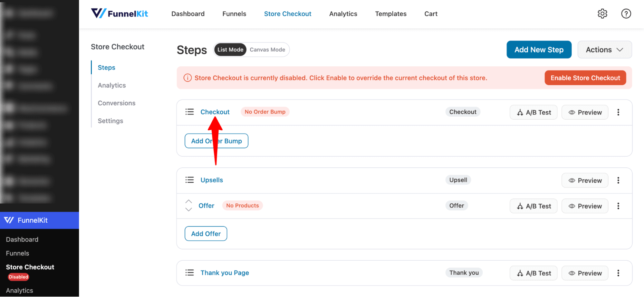Click the info icon in disabled notice
The image size is (644, 297).
187,78
